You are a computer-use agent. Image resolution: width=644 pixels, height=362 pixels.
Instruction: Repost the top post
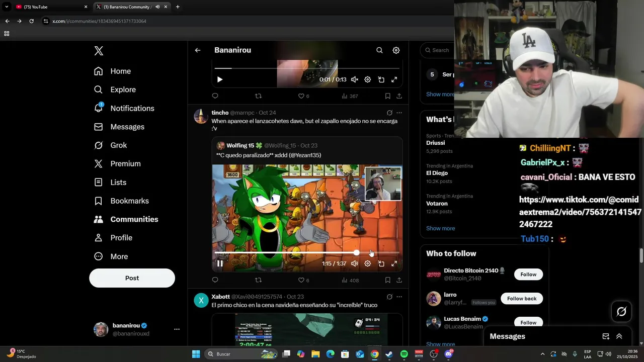pyautogui.click(x=258, y=96)
